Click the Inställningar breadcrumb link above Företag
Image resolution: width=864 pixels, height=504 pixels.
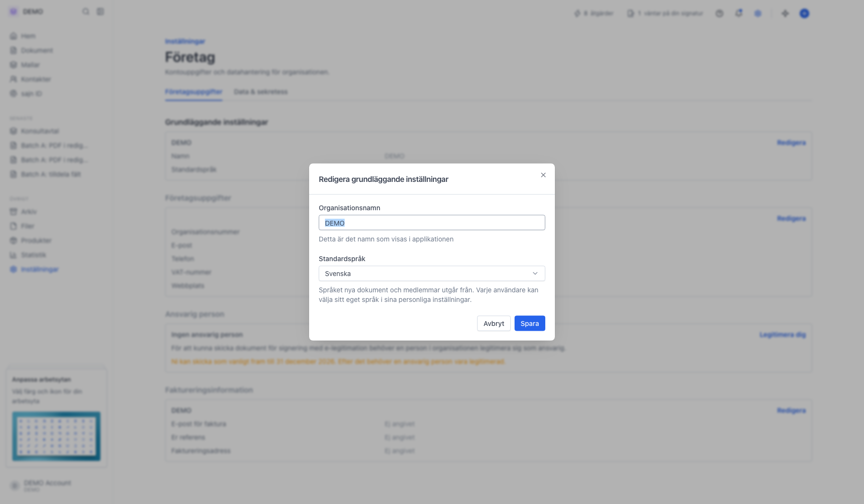(185, 41)
